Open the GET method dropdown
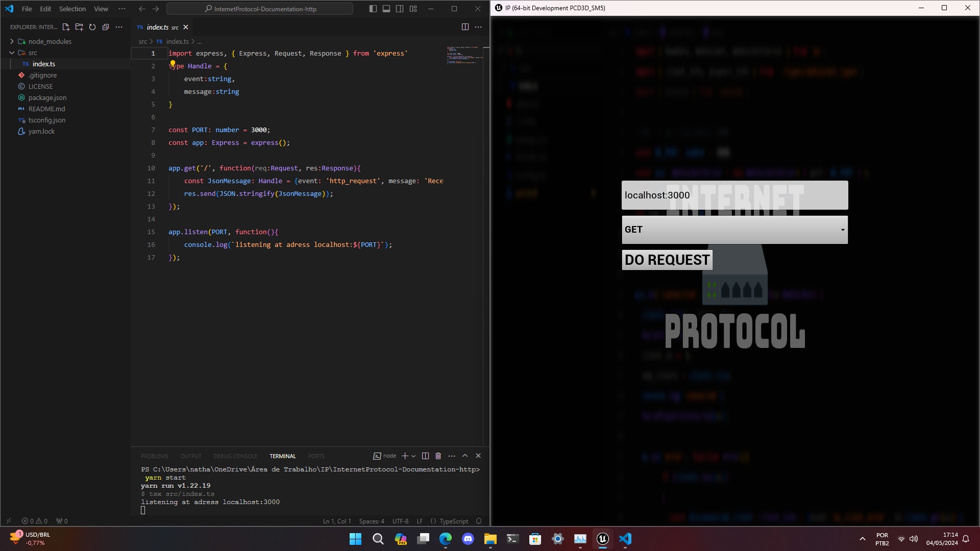 point(841,230)
